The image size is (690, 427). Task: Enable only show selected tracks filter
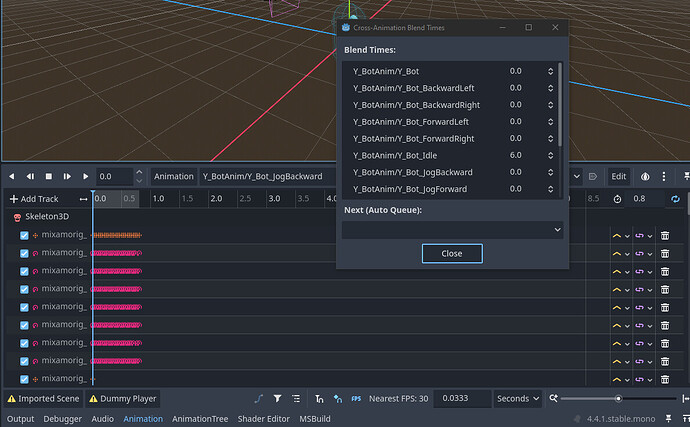click(x=277, y=399)
